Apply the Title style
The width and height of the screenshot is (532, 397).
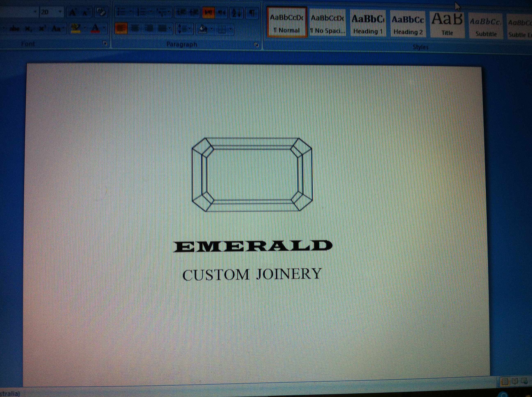pos(447,24)
